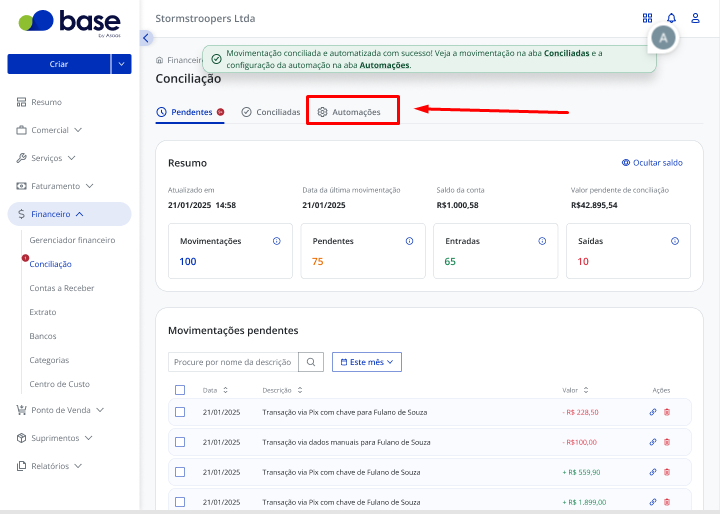The height and width of the screenshot is (514, 720).
Task: Click Ocultar saldo to hide balance
Action: click(652, 163)
